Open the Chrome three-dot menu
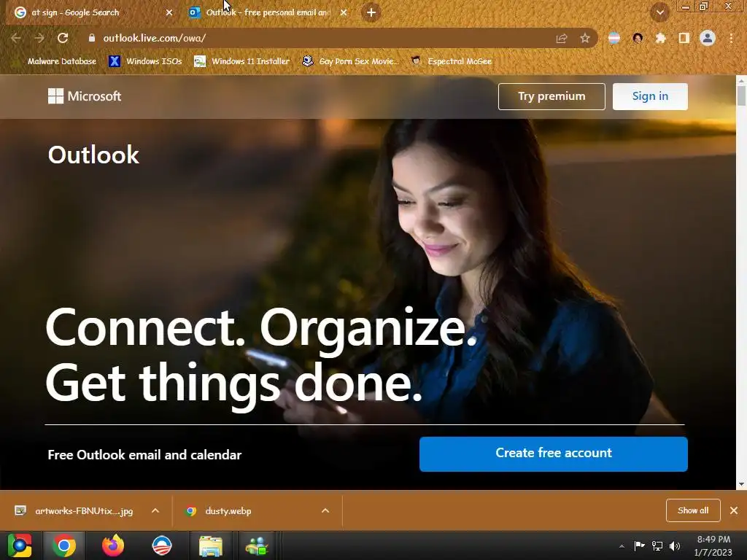 731,38
